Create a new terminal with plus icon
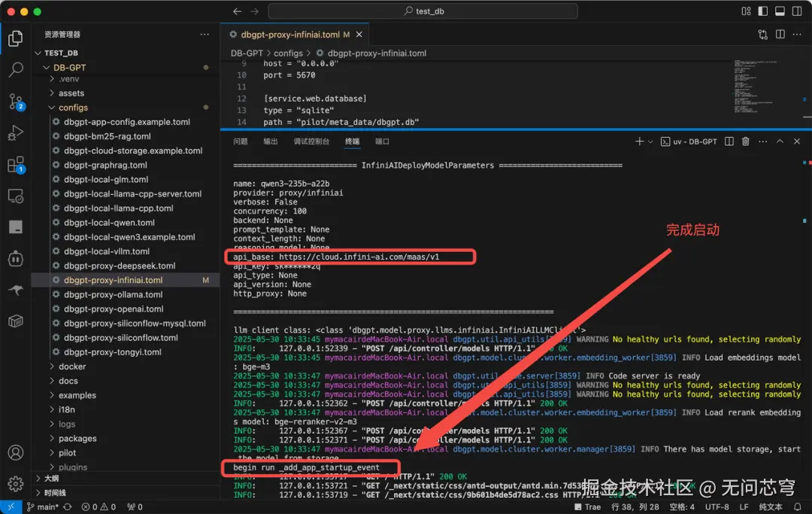812x514 pixels. pyautogui.click(x=639, y=141)
